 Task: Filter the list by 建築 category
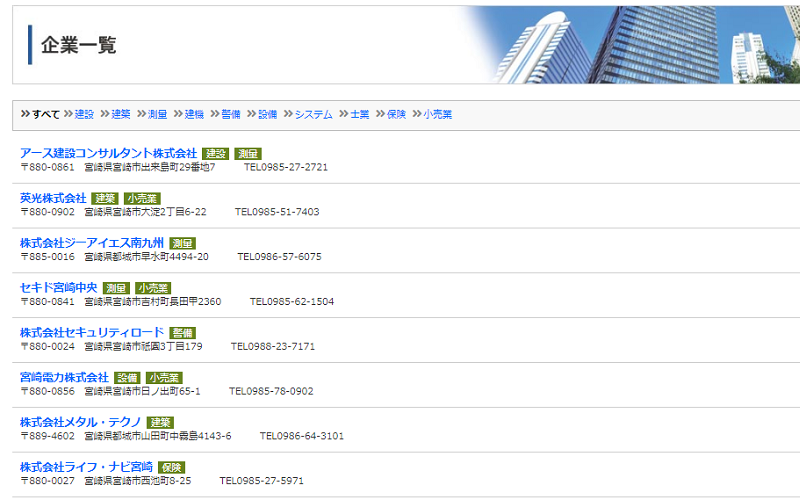[121, 115]
